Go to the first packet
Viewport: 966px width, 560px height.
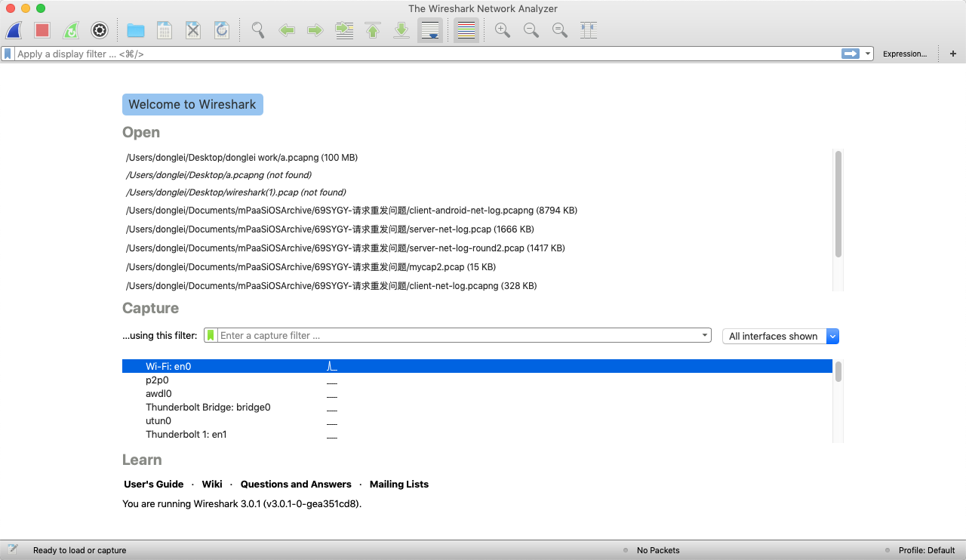[x=373, y=30]
